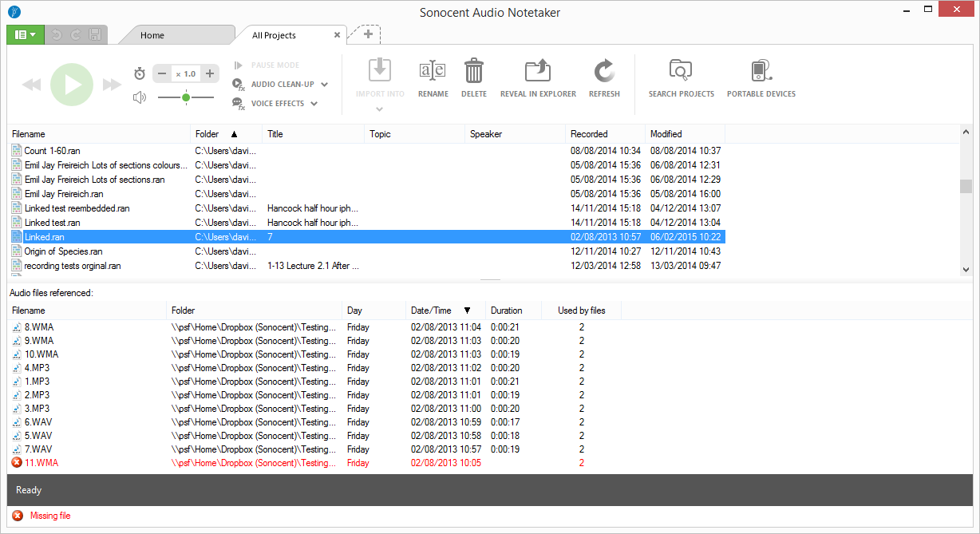This screenshot has width=980, height=534.
Task: Sort audio files by Duration header
Action: point(514,311)
